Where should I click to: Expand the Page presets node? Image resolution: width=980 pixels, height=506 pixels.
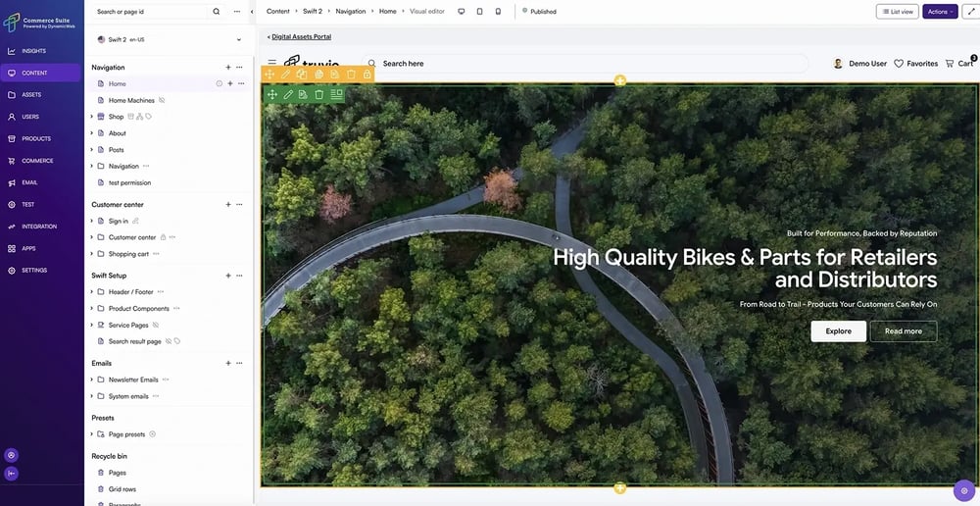(x=92, y=434)
